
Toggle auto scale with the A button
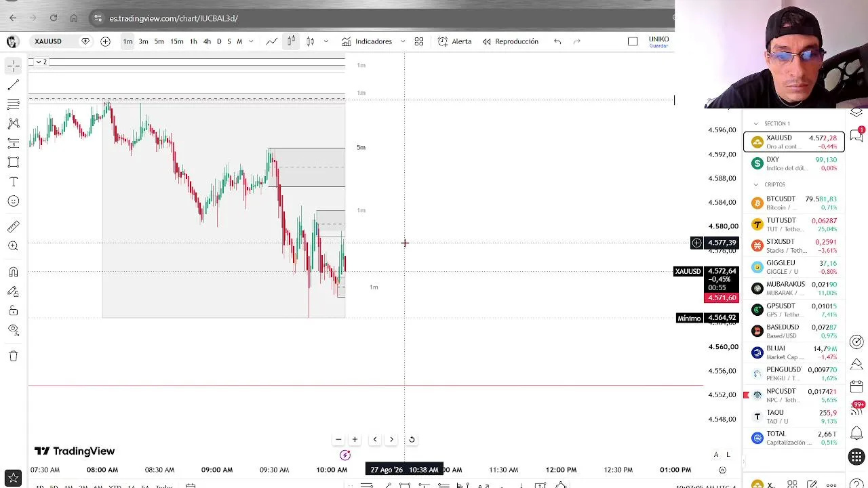click(x=716, y=455)
